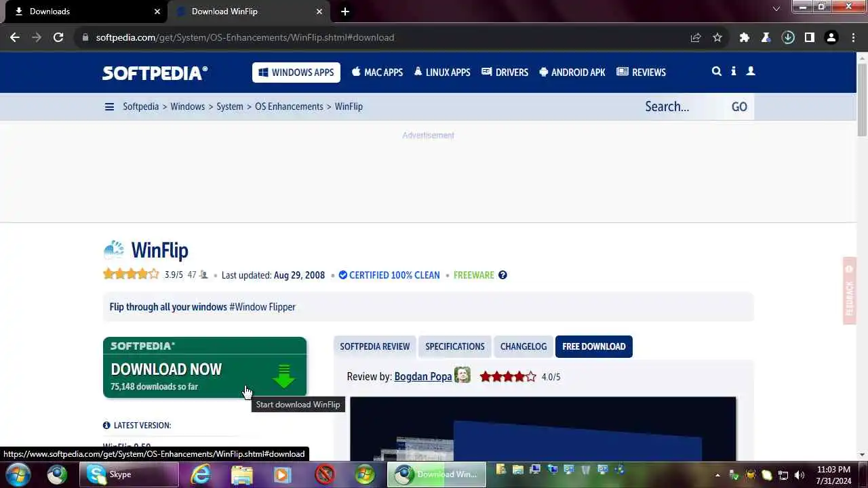Open the System breadcrumb link
Screen dimensions: 868x488
(230, 106)
